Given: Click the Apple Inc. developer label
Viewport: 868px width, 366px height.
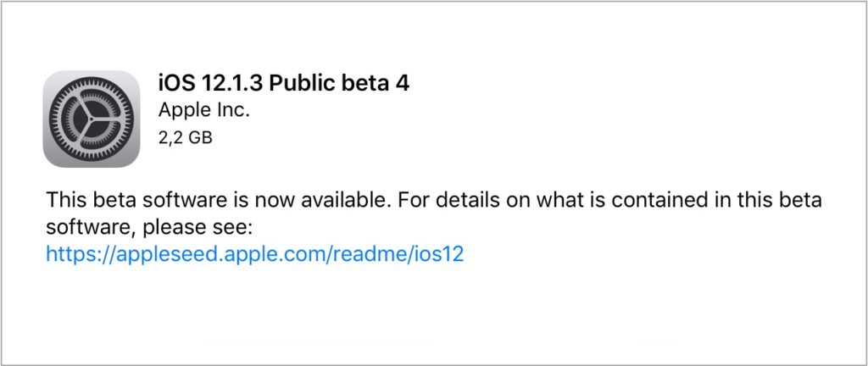Looking at the screenshot, I should 204,110.
